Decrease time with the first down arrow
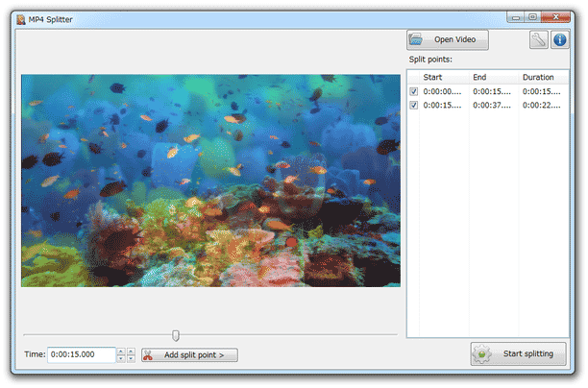The height and width of the screenshot is (388, 588). pyautogui.click(x=121, y=359)
